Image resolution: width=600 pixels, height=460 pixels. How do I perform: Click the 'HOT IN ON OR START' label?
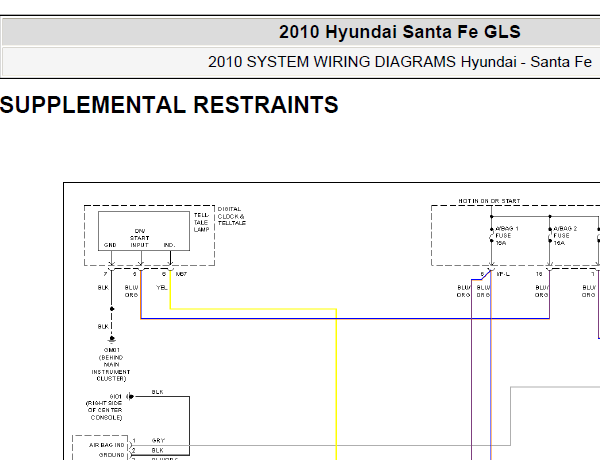(489, 201)
